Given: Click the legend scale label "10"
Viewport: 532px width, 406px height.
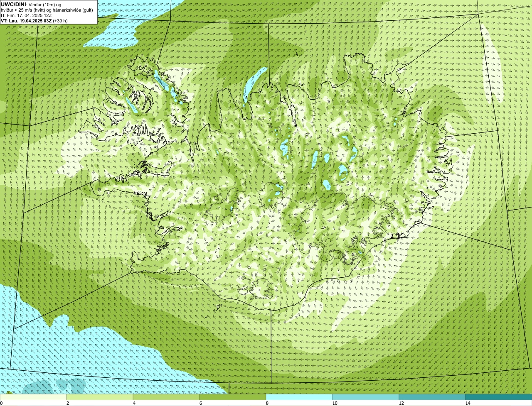Looking at the screenshot, I should click(335, 403).
